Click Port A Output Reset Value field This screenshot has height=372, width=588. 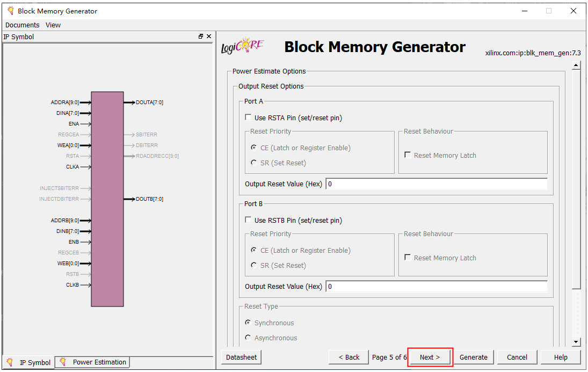click(436, 184)
